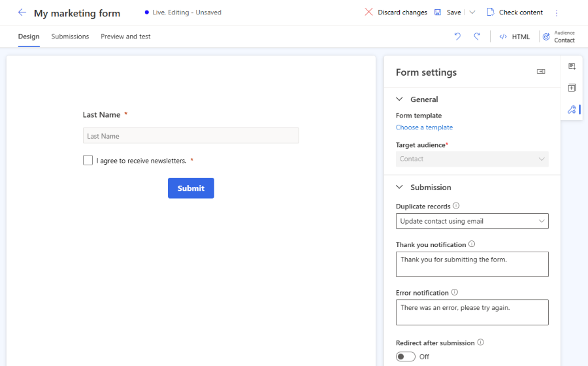This screenshot has width=588, height=366.
Task: Switch to the Submissions tab
Action: click(x=70, y=37)
